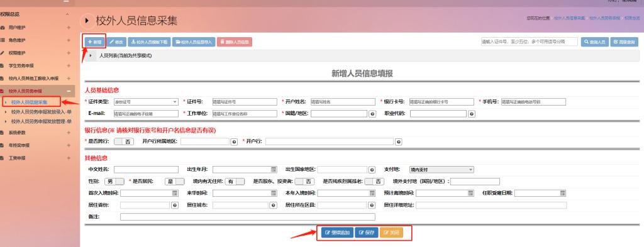The image size is (644, 247).
Task: Click red 删除人员信息 button
Action: tap(234, 42)
